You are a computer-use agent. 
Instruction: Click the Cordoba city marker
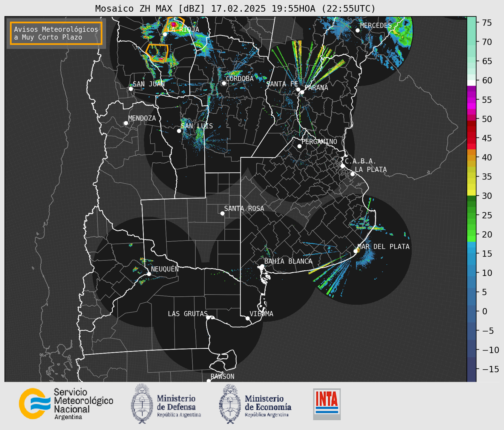[224, 83]
